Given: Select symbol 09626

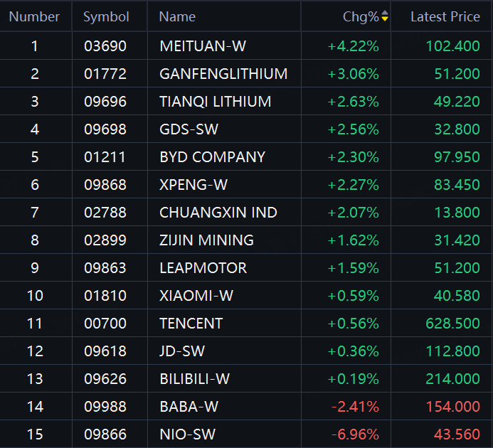Looking at the screenshot, I should click(x=105, y=379).
